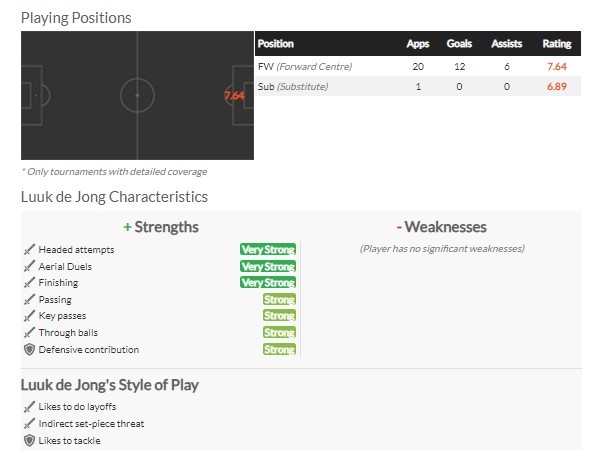600x450 pixels.
Task: Click the shield icon next to Likes to tackle
Action: 29,440
